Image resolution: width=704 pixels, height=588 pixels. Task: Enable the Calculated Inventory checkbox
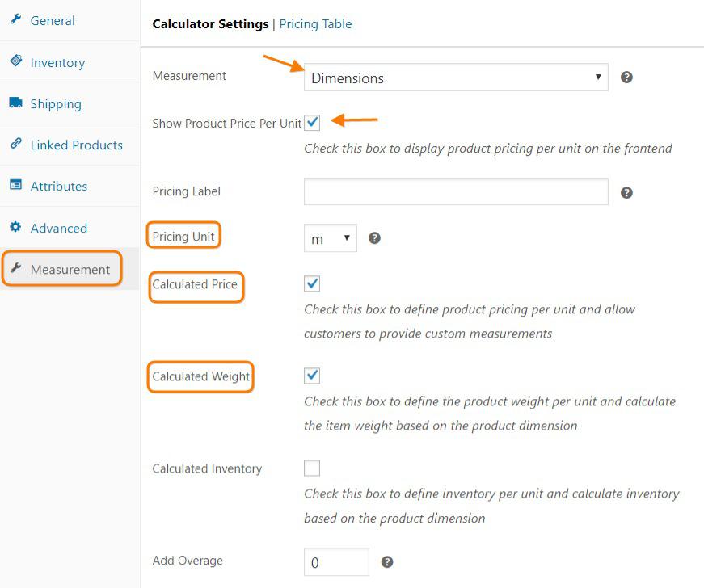pos(312,468)
